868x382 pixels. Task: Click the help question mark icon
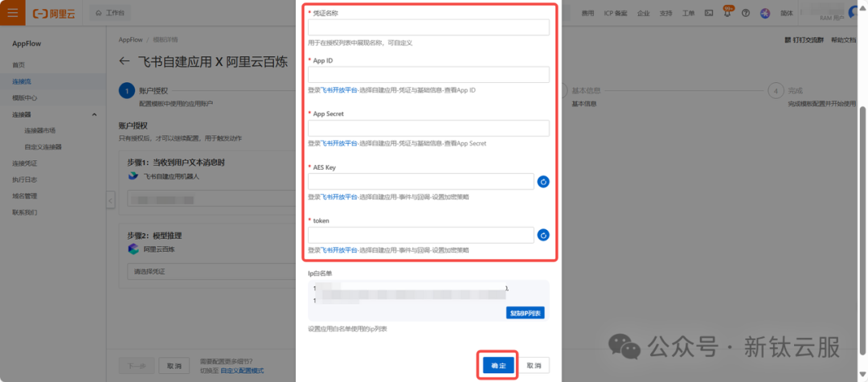pyautogui.click(x=745, y=14)
